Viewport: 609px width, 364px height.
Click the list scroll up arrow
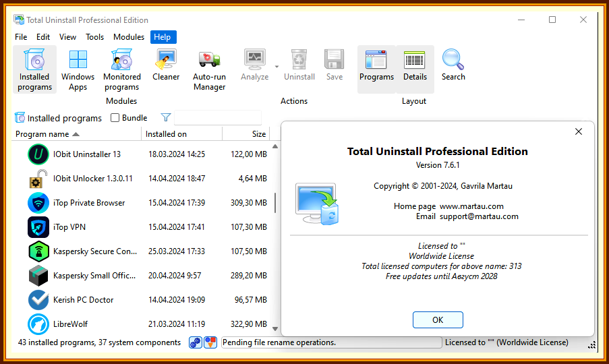(275, 147)
